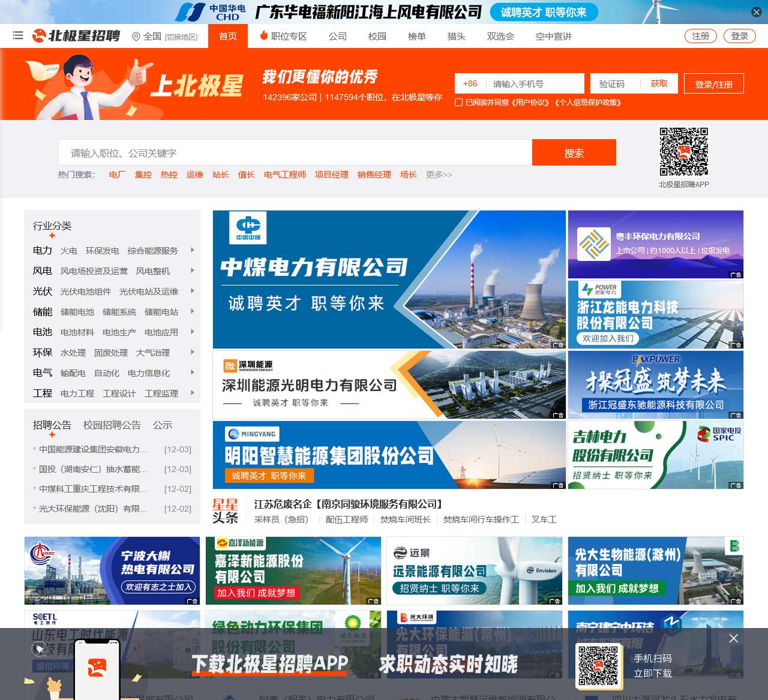Image resolution: width=768 pixels, height=700 pixels.
Task: Open the hamburger menu icon
Action: (18, 36)
